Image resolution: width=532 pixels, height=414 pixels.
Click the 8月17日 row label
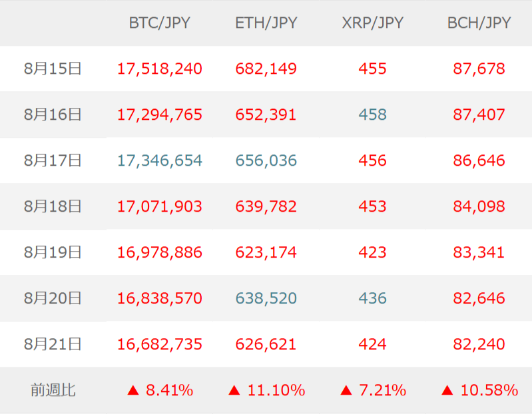click(53, 160)
